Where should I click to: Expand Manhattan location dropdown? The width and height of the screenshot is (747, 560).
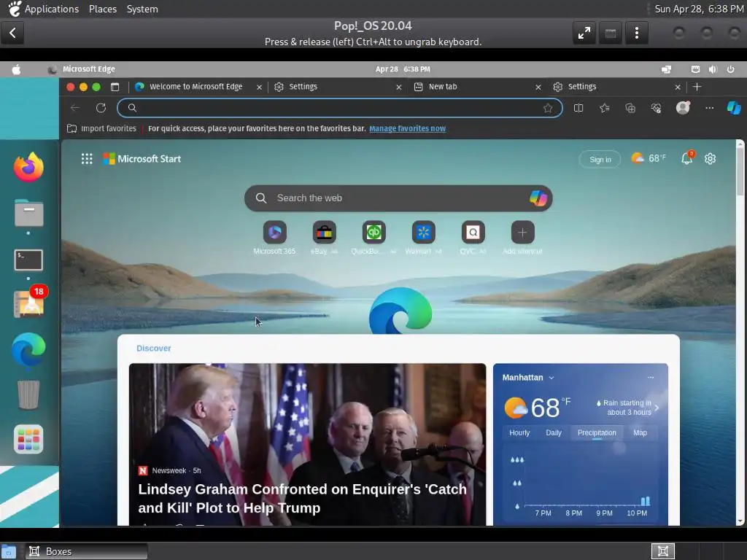tap(551, 378)
